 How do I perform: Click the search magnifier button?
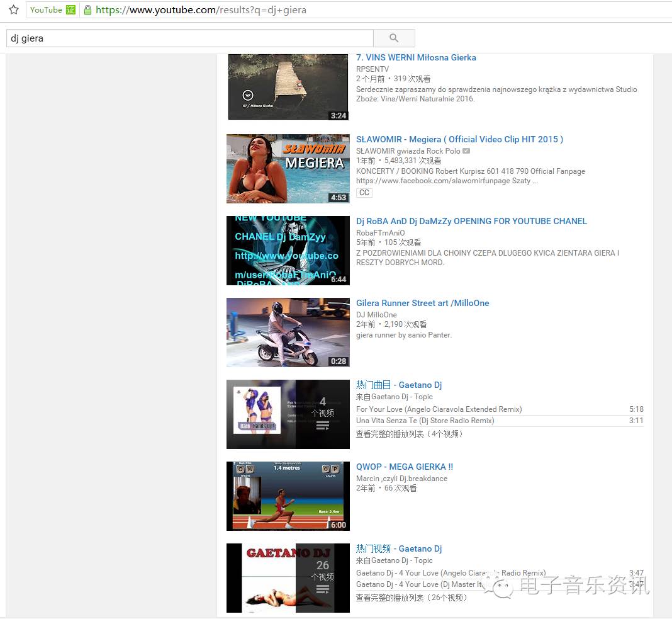click(394, 38)
